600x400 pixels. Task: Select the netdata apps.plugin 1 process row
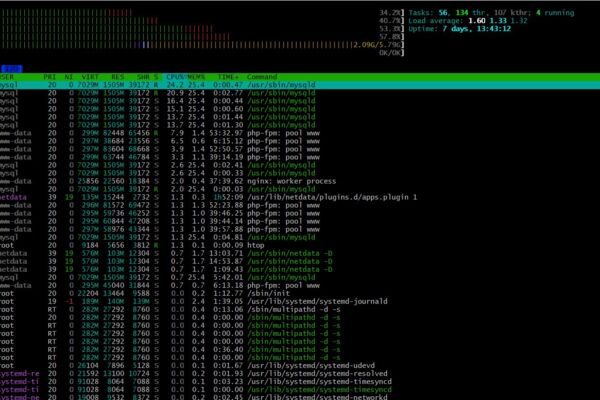pyautogui.click(x=300, y=198)
